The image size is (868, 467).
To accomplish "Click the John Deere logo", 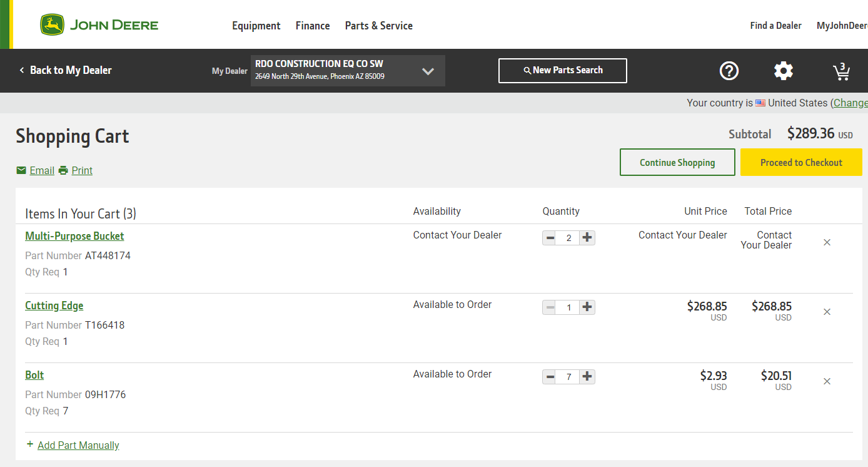I will click(x=99, y=25).
